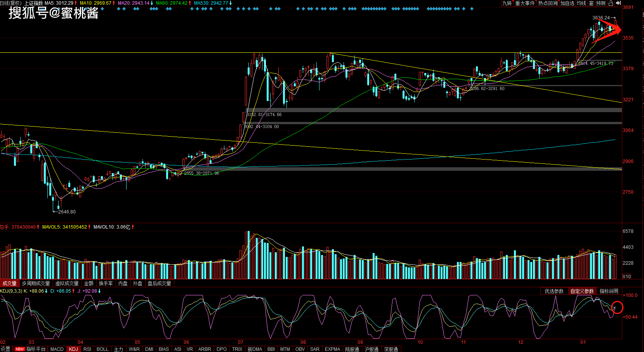Select the 内盘 tab
This screenshot has width=644, height=352.
pyautogui.click(x=123, y=283)
